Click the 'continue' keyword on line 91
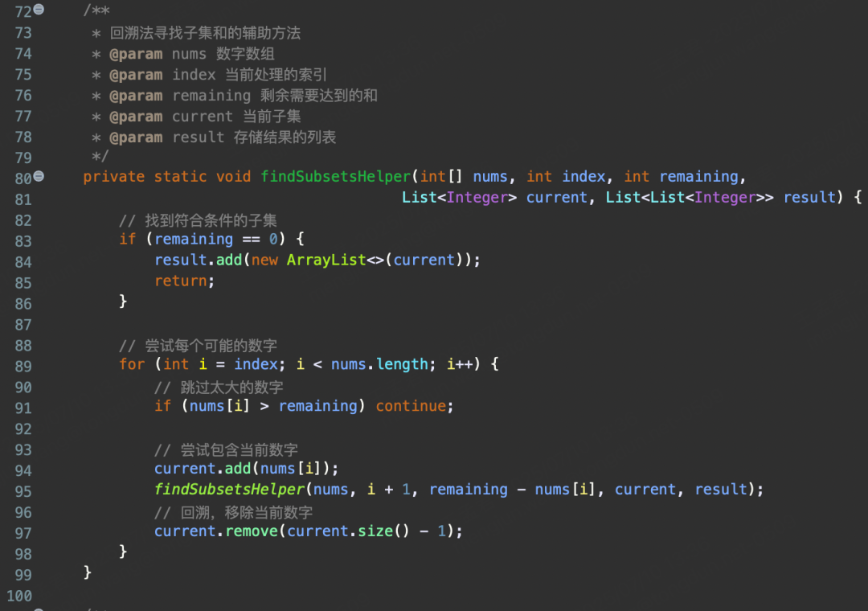 coord(411,406)
